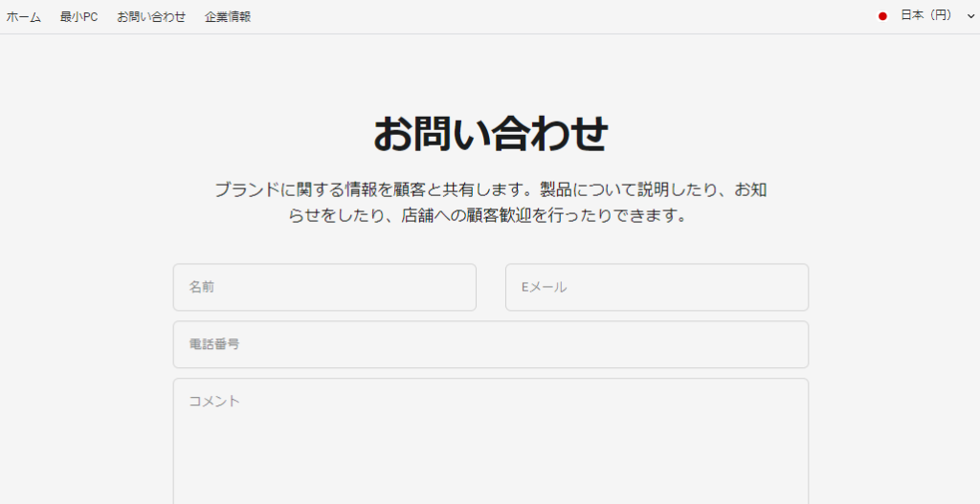The width and height of the screenshot is (980, 504).
Task: Open the 企業情報 navigation link
Action: point(228,16)
